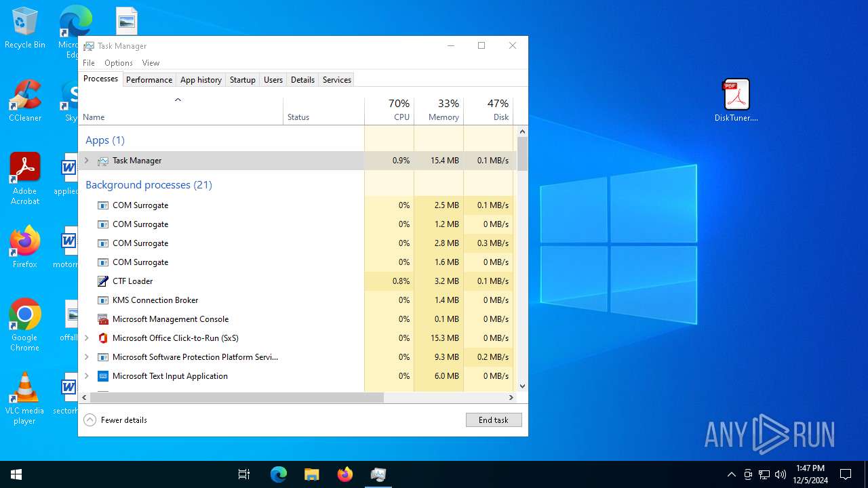Click the Microsoft Software Protection Platform icon
The image size is (868, 488).
[103, 357]
